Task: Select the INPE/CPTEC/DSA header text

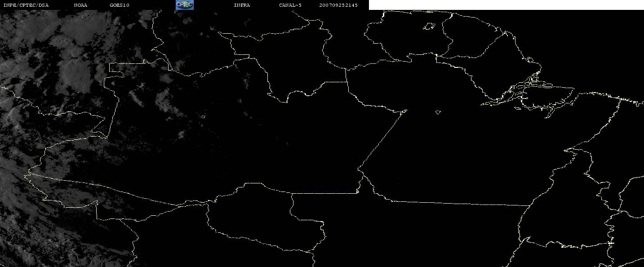Action: pos(26,5)
